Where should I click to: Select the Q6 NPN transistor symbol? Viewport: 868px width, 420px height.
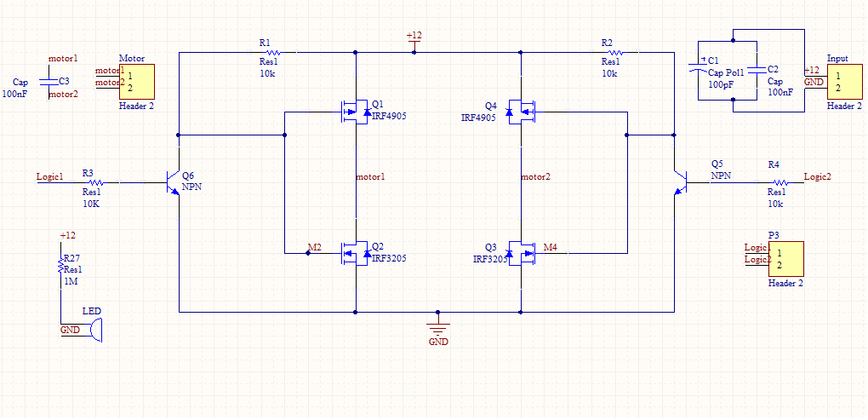(174, 182)
